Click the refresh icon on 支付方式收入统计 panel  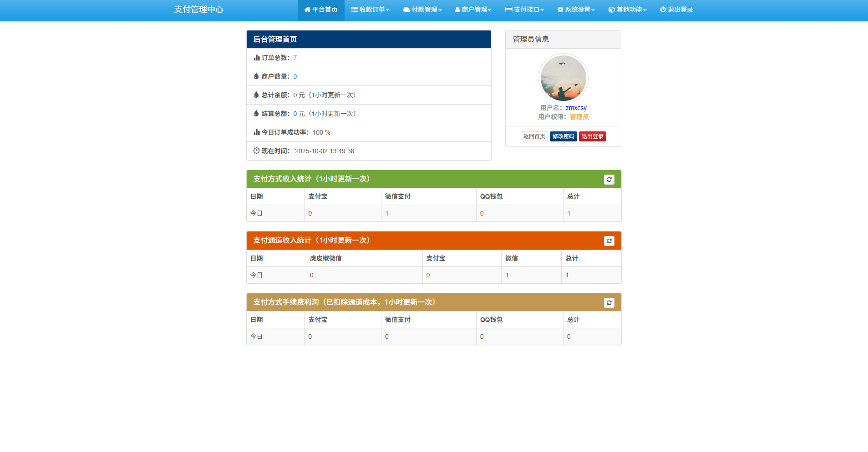click(x=609, y=179)
